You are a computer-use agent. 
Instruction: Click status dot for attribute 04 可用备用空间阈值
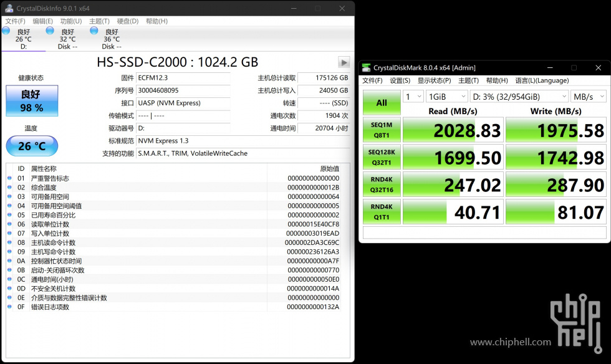pyautogui.click(x=10, y=206)
